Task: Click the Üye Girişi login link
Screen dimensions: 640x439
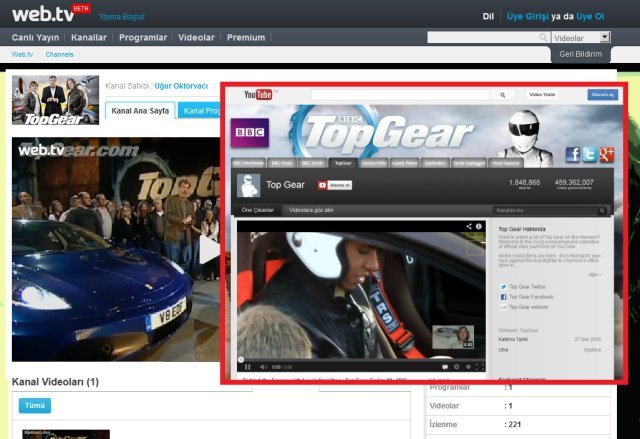Action: (528, 16)
